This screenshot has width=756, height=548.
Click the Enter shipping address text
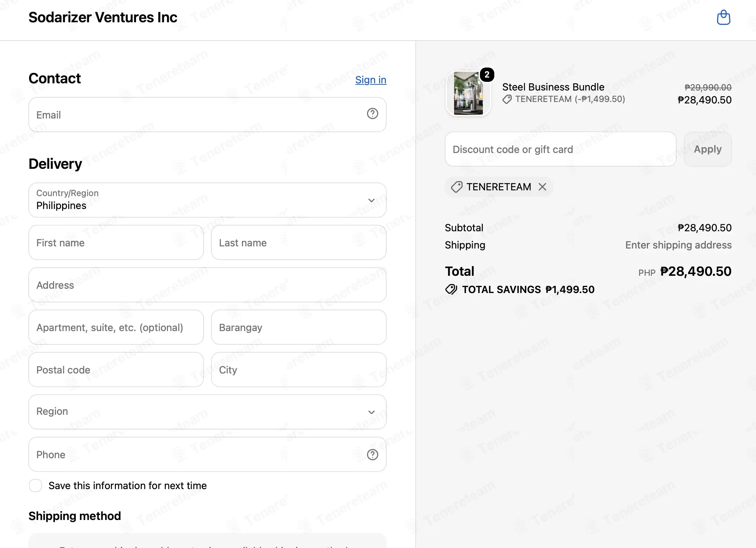point(678,245)
